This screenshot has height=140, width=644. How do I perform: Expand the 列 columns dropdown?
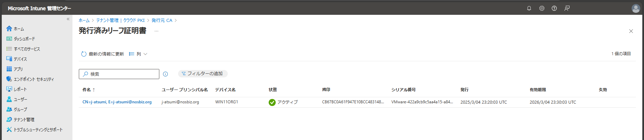coord(138,54)
